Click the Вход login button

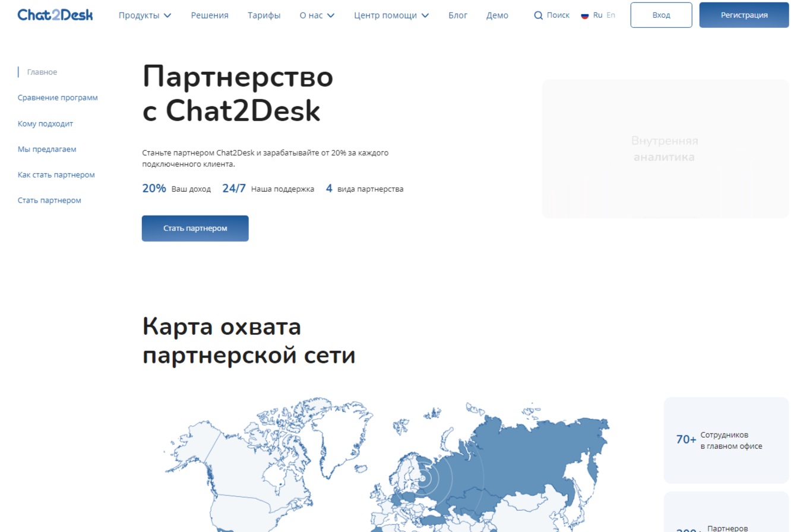[x=661, y=15]
